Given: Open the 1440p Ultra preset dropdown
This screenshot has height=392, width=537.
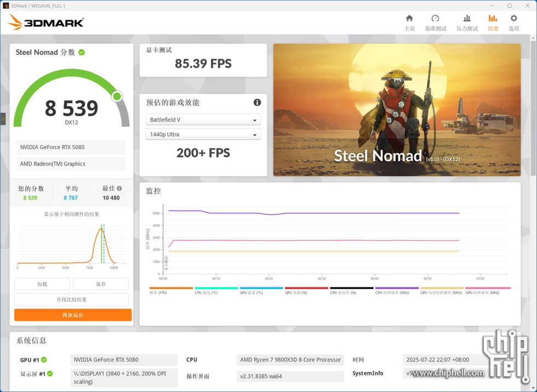Looking at the screenshot, I should tap(203, 134).
